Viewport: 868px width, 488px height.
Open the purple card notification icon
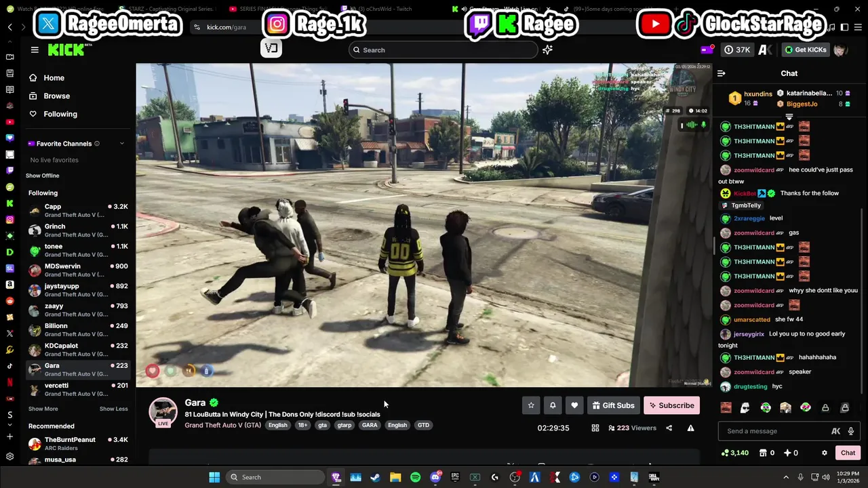coord(707,49)
